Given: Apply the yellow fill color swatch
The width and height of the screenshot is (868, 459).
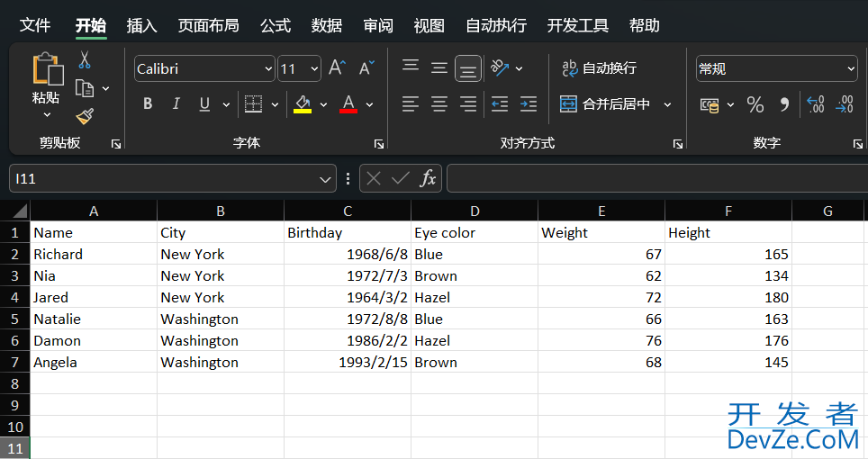Looking at the screenshot, I should click(303, 104).
